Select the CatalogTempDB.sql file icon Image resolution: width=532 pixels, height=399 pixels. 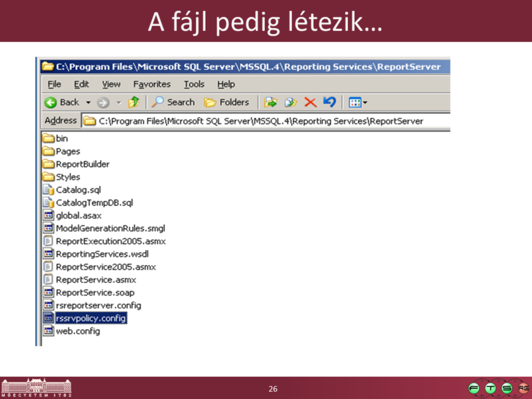click(48, 202)
